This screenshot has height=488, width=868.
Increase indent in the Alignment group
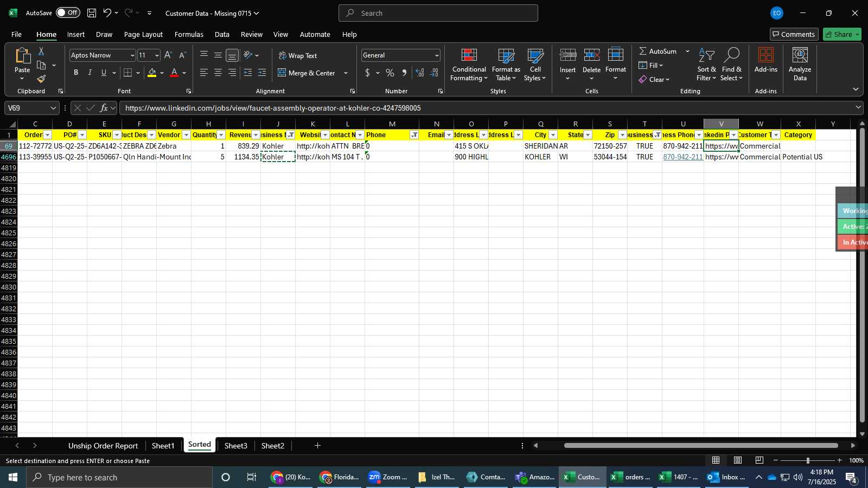pos(262,73)
